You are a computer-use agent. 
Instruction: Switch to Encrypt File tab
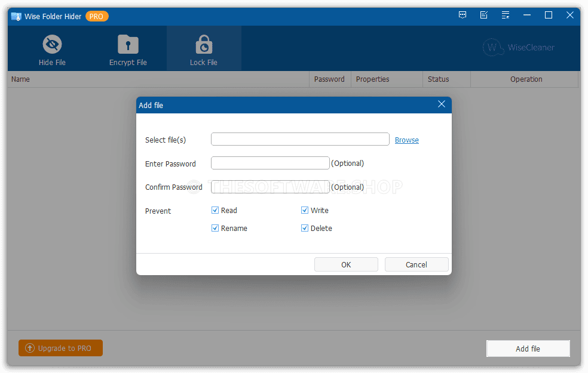pyautogui.click(x=128, y=49)
